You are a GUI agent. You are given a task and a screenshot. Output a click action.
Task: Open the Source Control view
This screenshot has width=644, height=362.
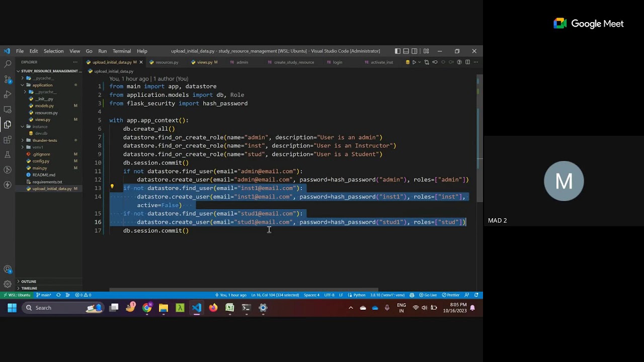pyautogui.click(x=8, y=79)
